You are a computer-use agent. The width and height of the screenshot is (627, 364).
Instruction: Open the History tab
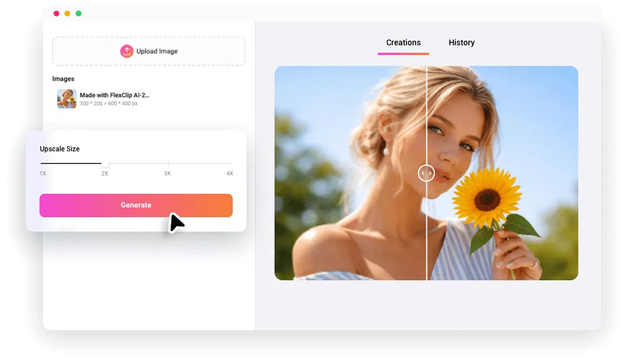point(461,43)
